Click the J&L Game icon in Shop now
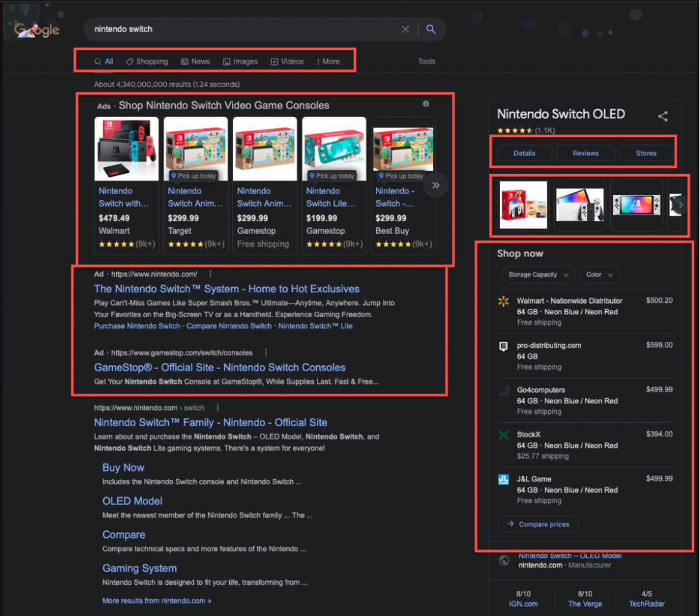The image size is (700, 616). pyautogui.click(x=503, y=479)
